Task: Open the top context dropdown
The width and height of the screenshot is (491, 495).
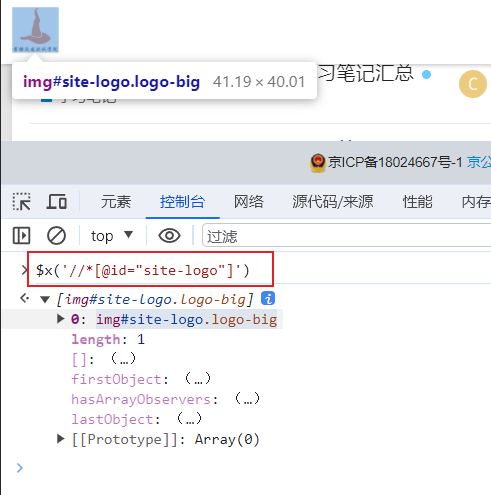Action: [x=112, y=236]
